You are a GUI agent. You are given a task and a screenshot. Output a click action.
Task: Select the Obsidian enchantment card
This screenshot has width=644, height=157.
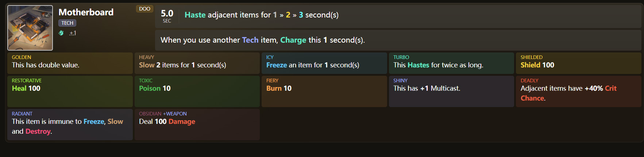point(197,124)
